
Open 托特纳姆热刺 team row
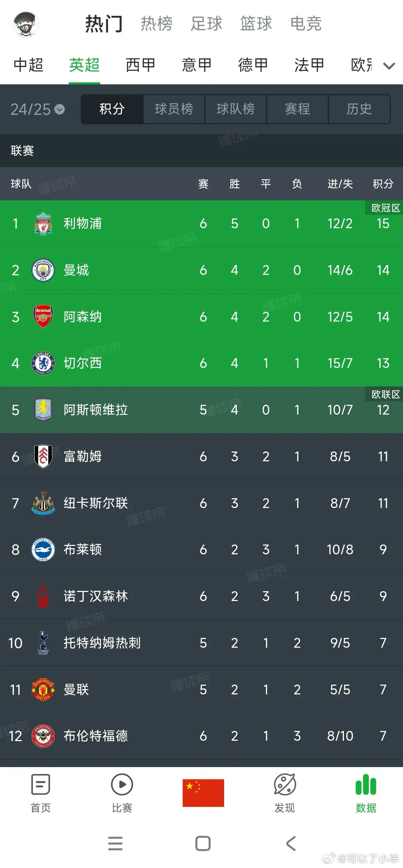201,643
